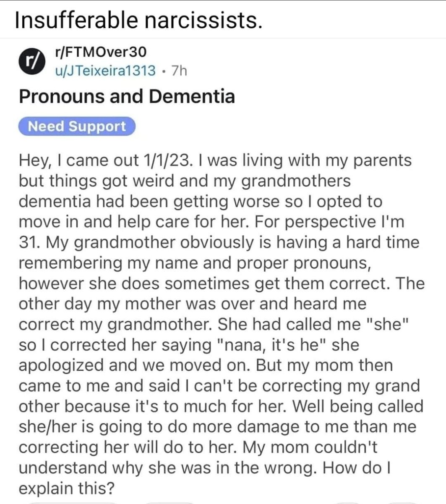Viewport: 446px width, 504px height.
Task: Click the greeting Hey starting the post
Action: pos(34,161)
